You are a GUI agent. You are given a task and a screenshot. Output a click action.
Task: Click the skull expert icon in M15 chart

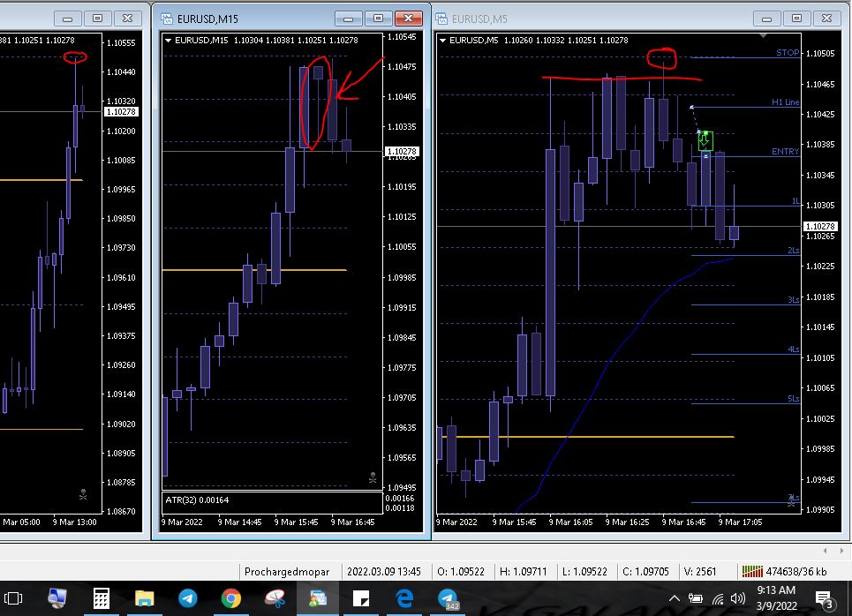point(373,477)
